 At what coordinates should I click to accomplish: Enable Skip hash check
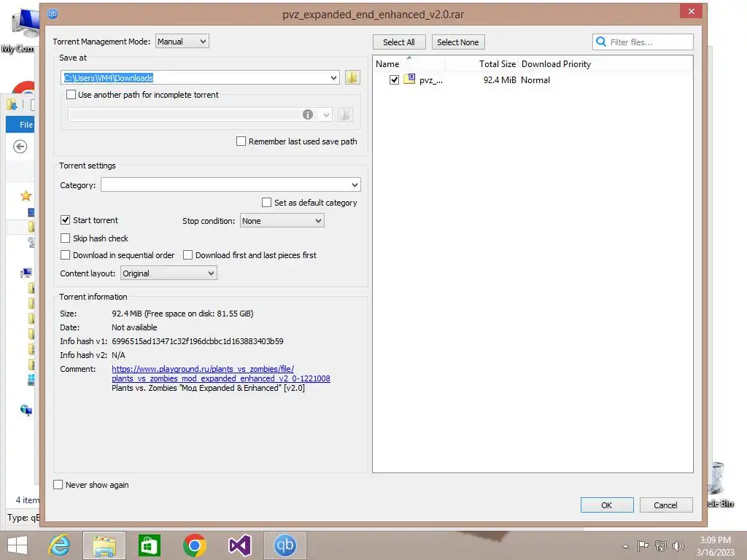(x=65, y=238)
